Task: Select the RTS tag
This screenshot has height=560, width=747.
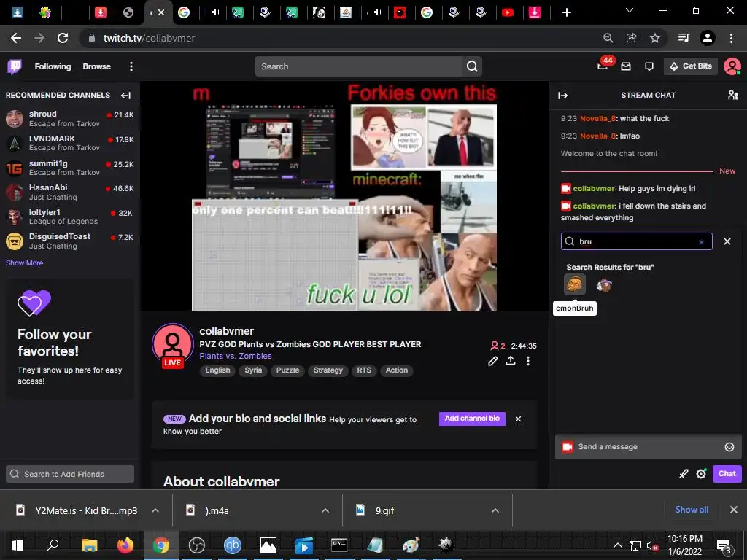Action: coord(365,370)
